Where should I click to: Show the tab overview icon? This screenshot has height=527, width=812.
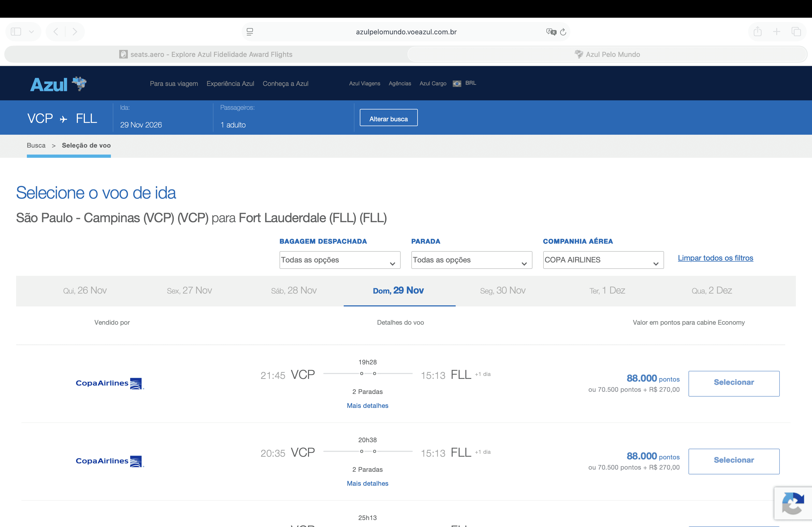[796, 32]
